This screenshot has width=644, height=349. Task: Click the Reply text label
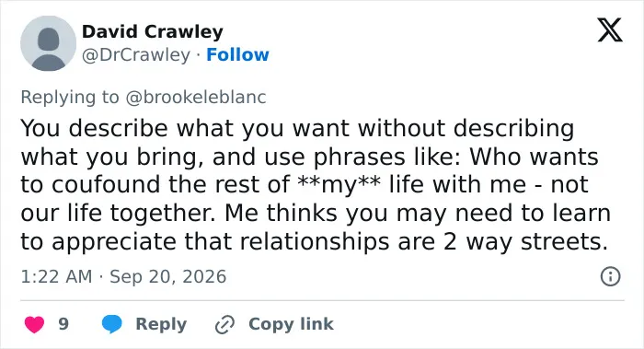(161, 324)
